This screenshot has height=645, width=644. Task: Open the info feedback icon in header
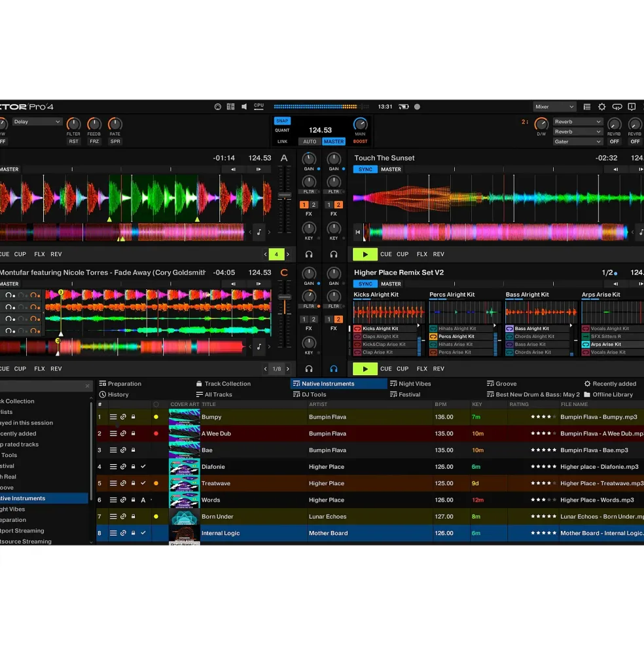[x=632, y=107]
